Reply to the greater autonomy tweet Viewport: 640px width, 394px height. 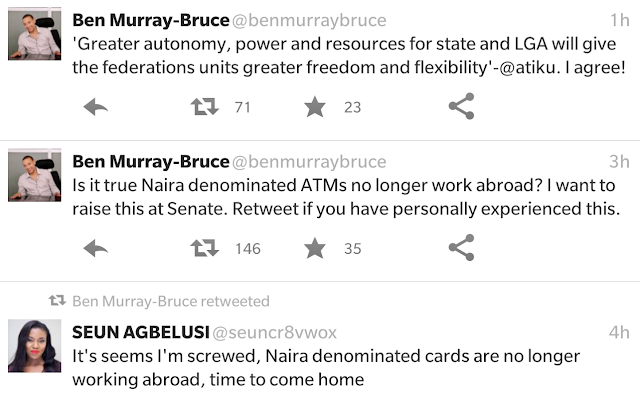click(x=96, y=107)
